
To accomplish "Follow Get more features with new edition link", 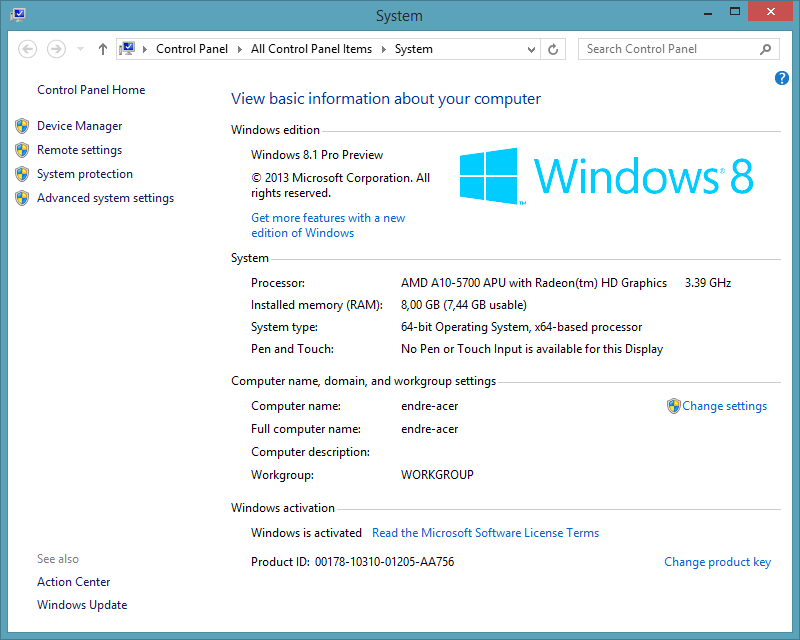I will (328, 226).
